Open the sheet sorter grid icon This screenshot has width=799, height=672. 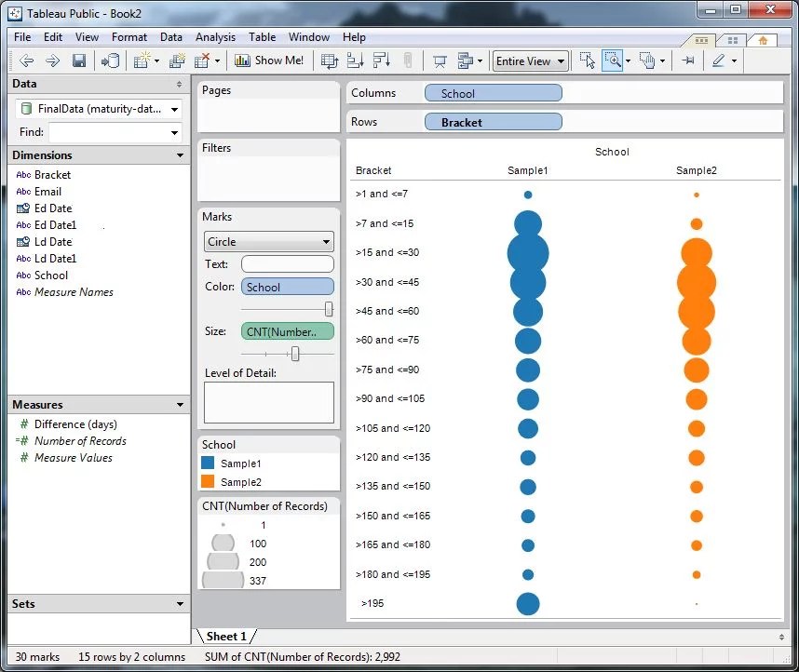pyautogui.click(x=733, y=40)
